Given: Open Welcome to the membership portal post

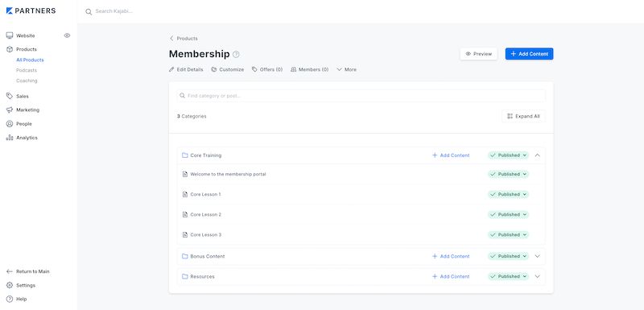Looking at the screenshot, I should (228, 174).
